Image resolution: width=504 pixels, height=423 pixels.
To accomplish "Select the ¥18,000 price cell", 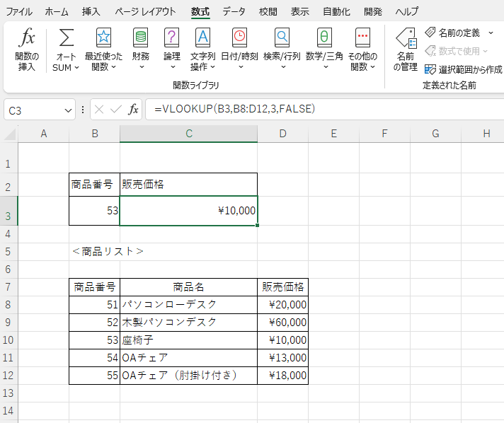I will 283,375.
